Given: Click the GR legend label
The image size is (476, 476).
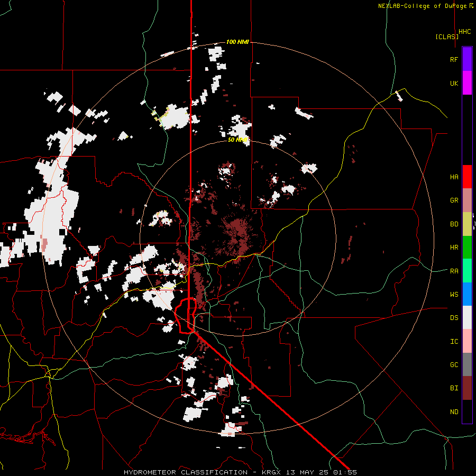Looking at the screenshot, I should pos(454,200).
